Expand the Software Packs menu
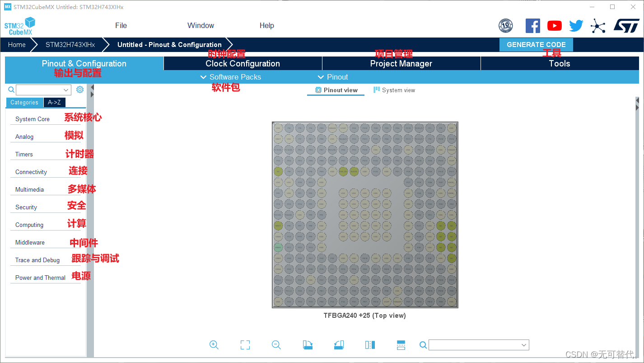This screenshot has width=644, height=363. 231,77
